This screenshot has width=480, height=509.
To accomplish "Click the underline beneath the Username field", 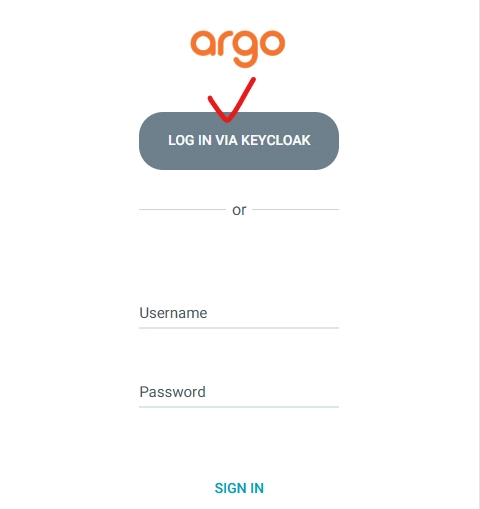I will [239, 328].
